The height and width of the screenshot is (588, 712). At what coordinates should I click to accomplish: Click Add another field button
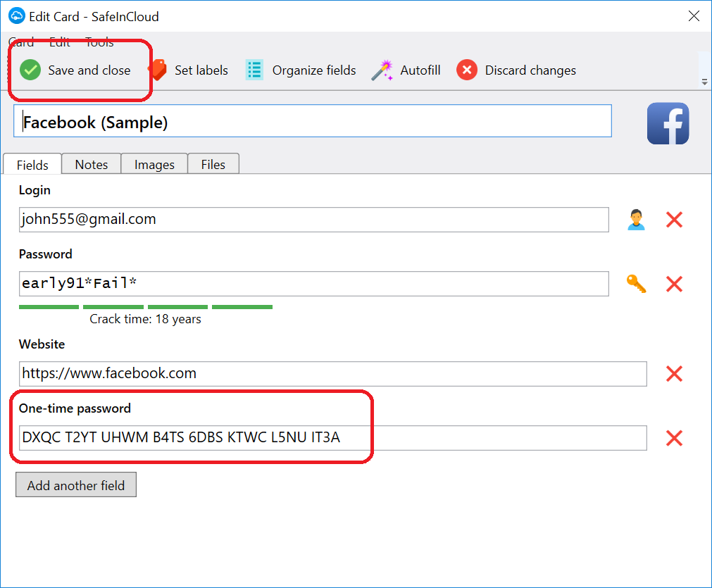(76, 485)
